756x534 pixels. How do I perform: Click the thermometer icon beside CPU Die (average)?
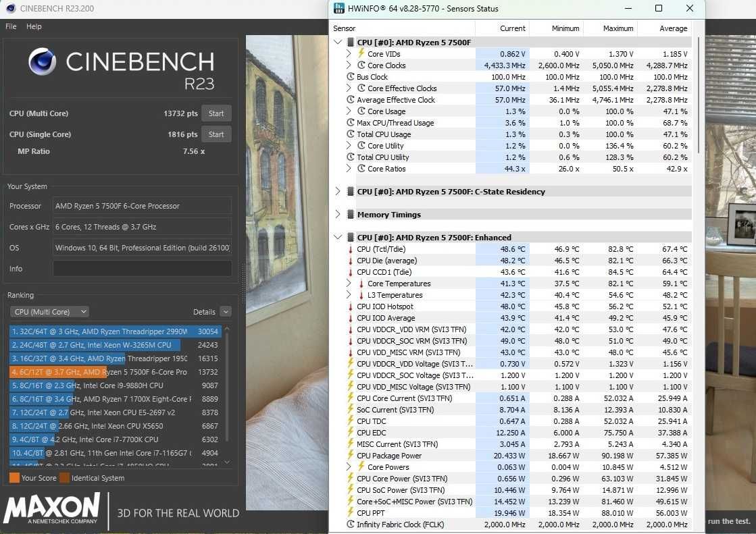(x=351, y=261)
